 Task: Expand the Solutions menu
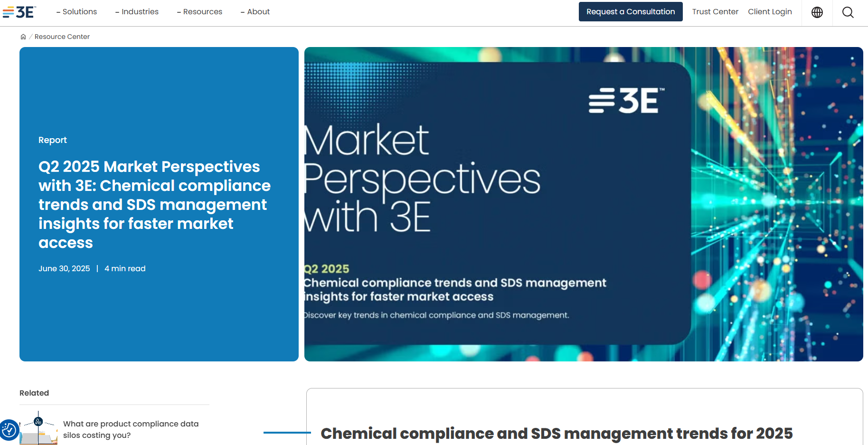76,12
